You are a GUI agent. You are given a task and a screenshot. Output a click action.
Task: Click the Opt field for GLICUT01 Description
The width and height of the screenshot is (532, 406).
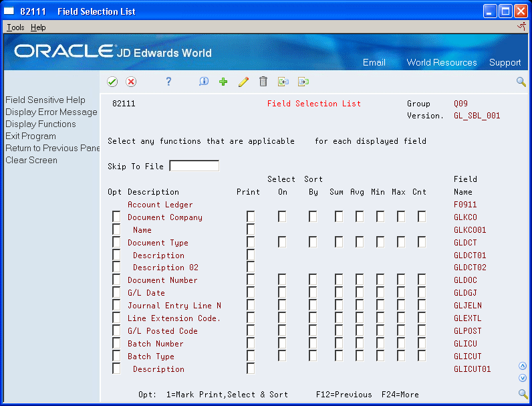[x=116, y=369]
